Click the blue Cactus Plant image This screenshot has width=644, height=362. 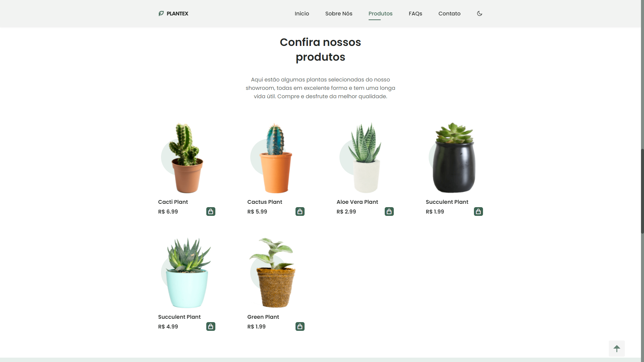click(276, 158)
